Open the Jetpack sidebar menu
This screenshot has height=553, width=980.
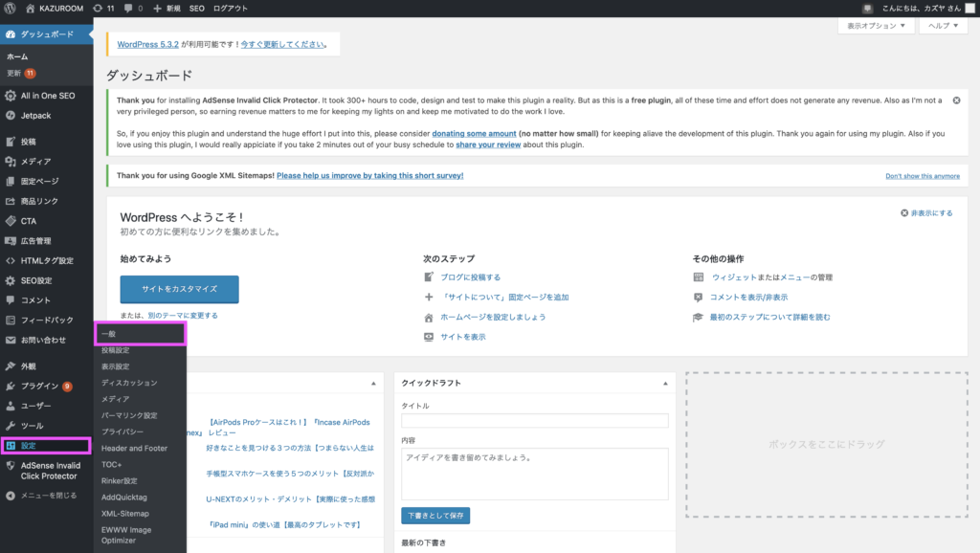47,116
